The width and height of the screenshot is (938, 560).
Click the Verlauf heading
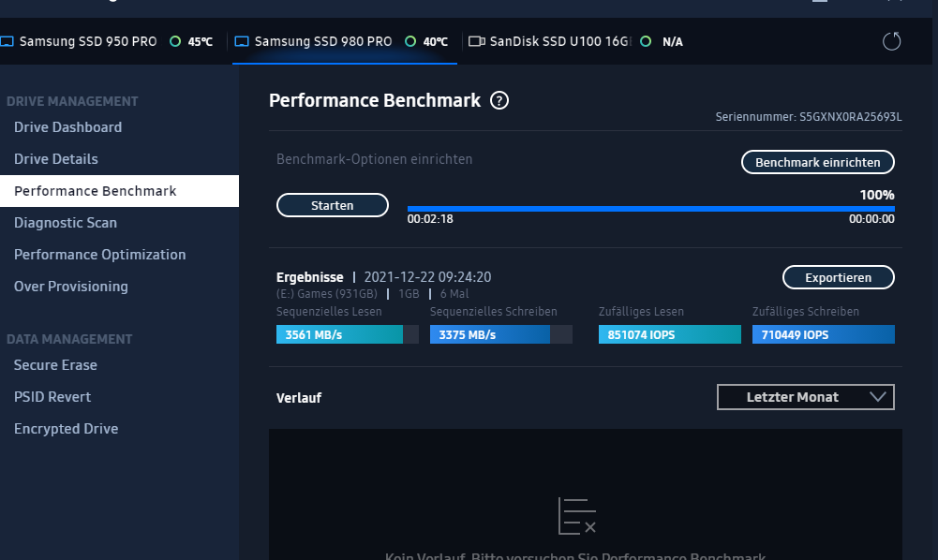coord(299,398)
